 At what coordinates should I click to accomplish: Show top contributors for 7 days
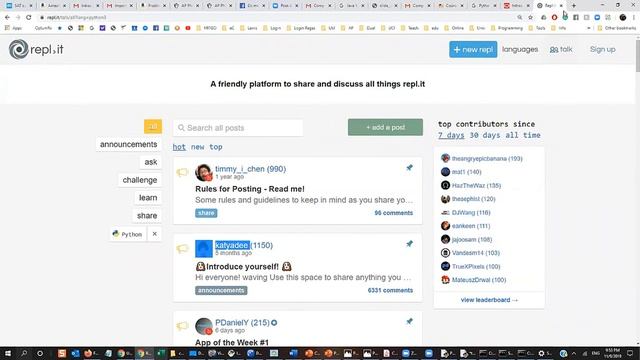tap(451, 135)
